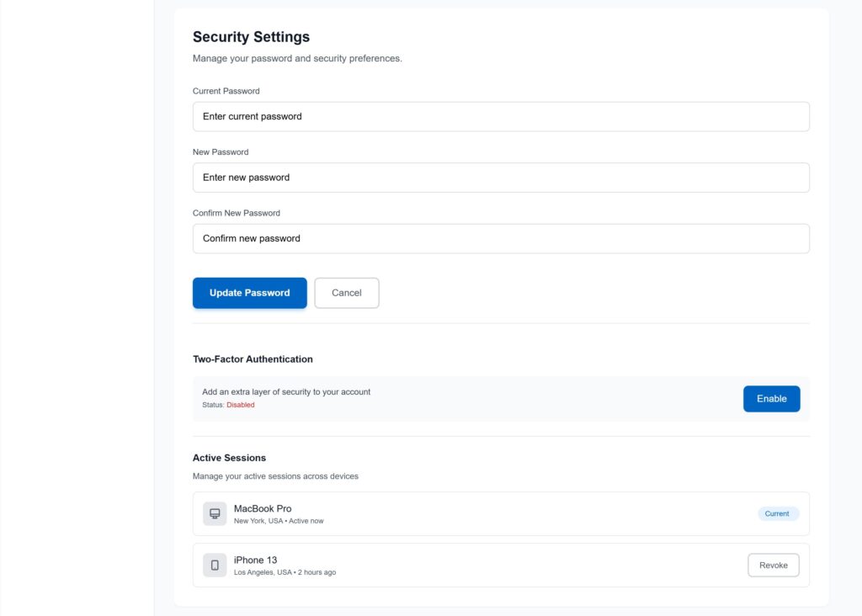Focus the Current Password input field
Screen dimensions: 862x616
pos(501,117)
